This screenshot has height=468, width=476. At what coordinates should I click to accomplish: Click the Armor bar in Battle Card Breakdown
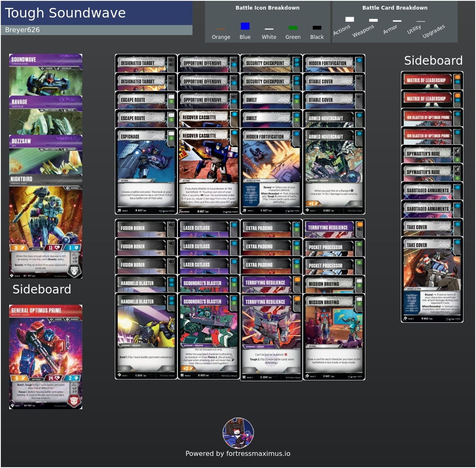397,20
